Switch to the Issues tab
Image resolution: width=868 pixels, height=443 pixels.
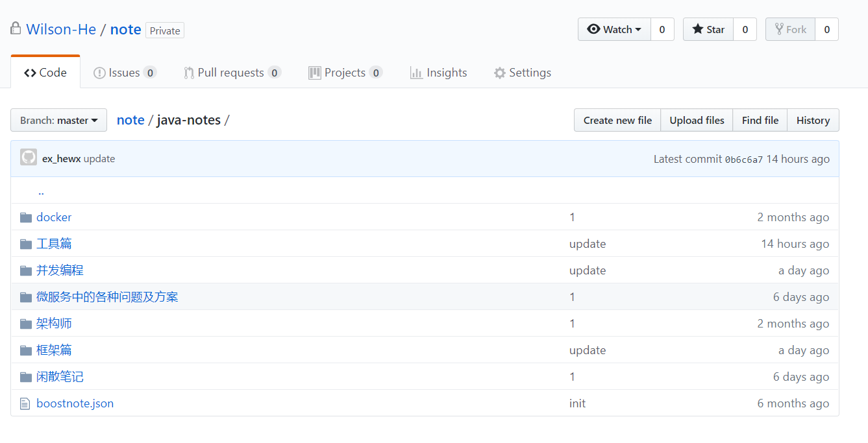(125, 73)
